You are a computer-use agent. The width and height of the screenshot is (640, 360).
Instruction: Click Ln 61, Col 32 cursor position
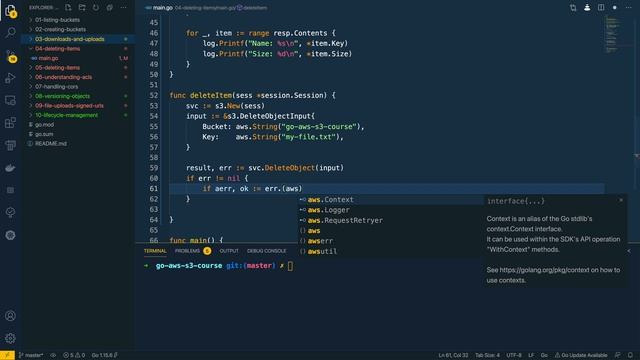(x=453, y=355)
